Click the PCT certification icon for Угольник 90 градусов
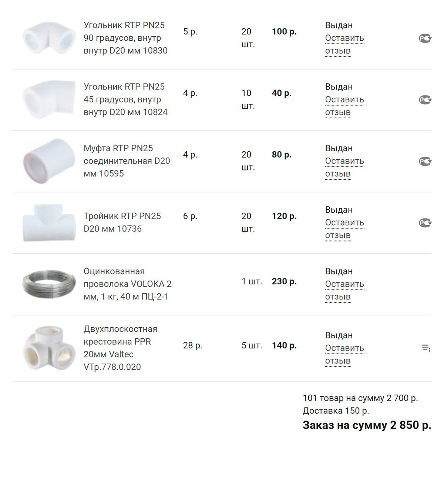 (425, 38)
